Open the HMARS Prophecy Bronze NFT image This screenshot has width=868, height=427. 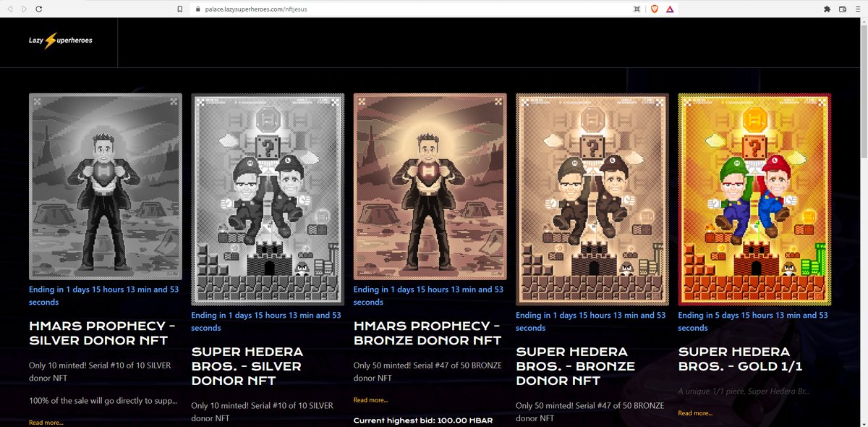coord(430,187)
